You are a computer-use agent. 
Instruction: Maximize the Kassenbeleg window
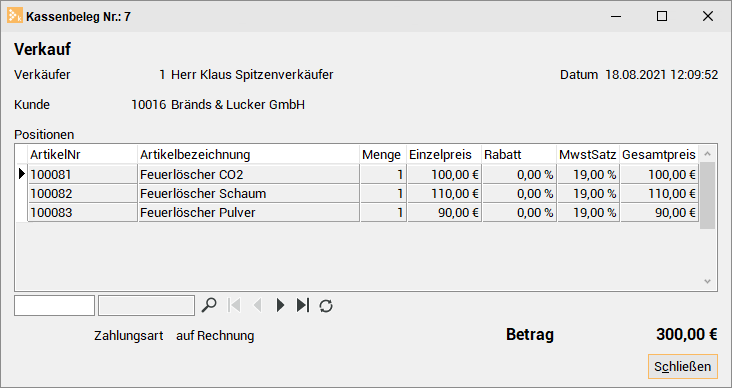point(662,16)
